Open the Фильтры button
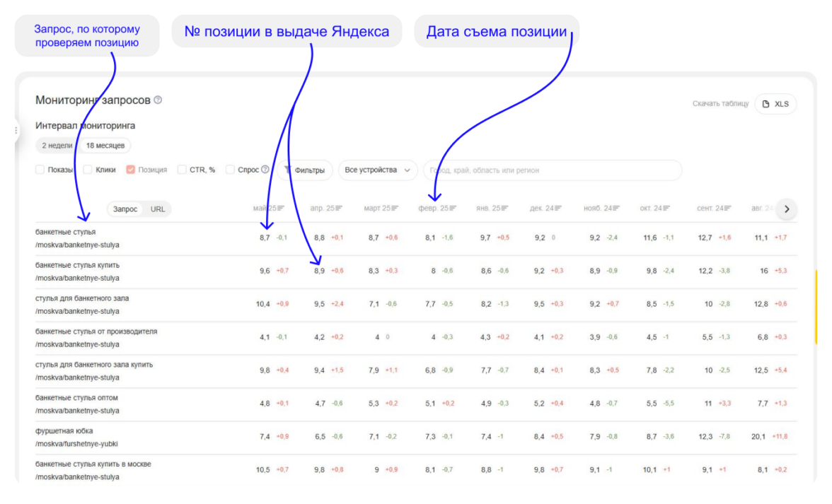832x504 pixels. click(304, 170)
